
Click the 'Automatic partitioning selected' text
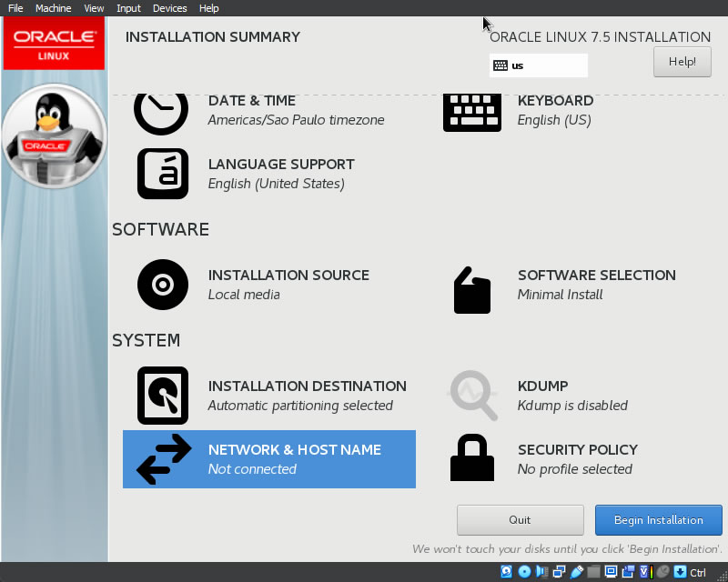click(x=300, y=406)
